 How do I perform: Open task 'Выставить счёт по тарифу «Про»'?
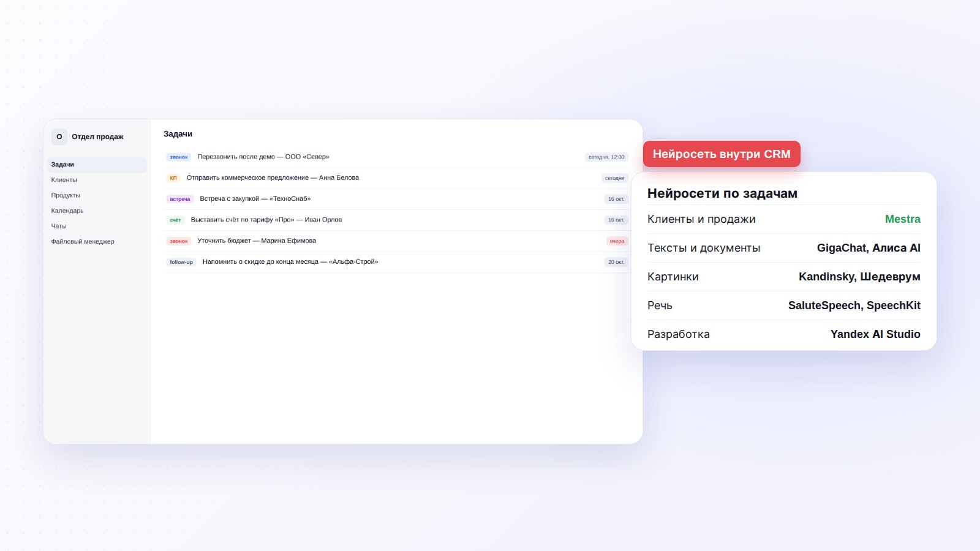pos(397,220)
